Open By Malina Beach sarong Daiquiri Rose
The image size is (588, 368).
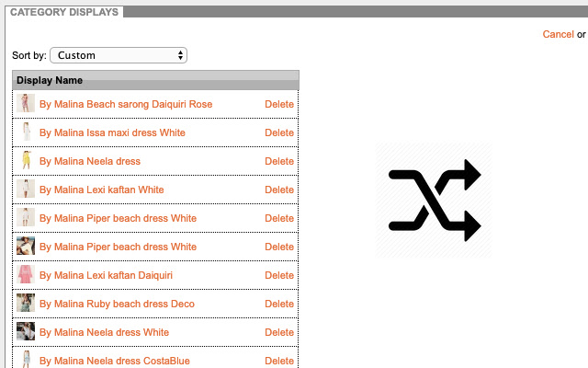pyautogui.click(x=126, y=104)
